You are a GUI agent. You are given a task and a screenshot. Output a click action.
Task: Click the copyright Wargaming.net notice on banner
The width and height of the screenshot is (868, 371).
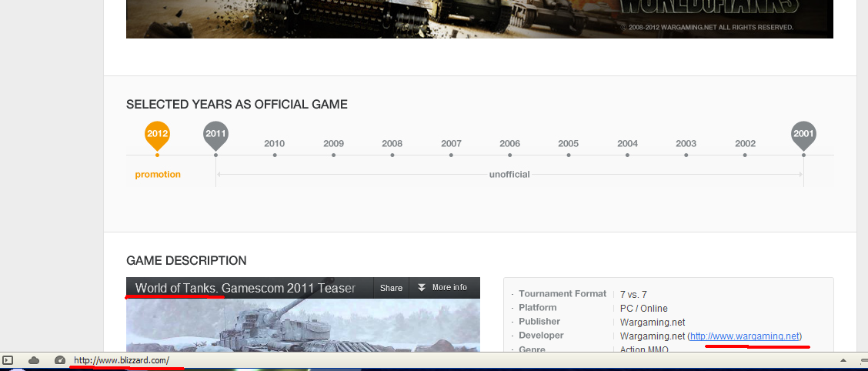point(707,27)
